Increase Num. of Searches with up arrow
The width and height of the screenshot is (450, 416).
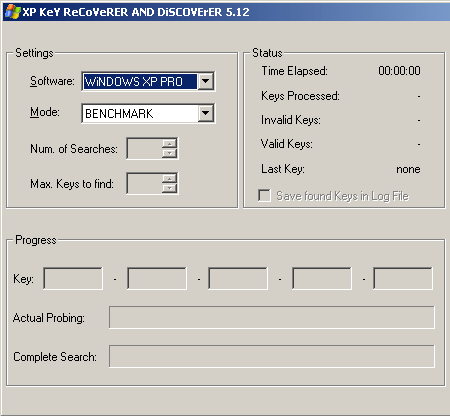(x=170, y=144)
